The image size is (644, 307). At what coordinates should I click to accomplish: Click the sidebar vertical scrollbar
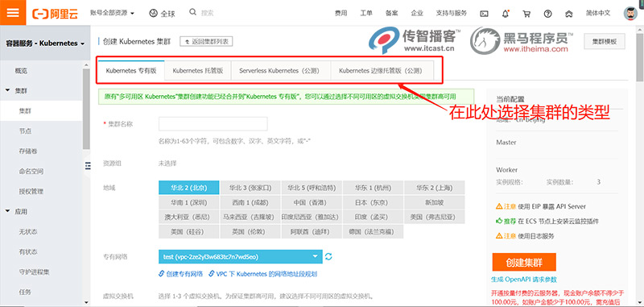(86, 109)
